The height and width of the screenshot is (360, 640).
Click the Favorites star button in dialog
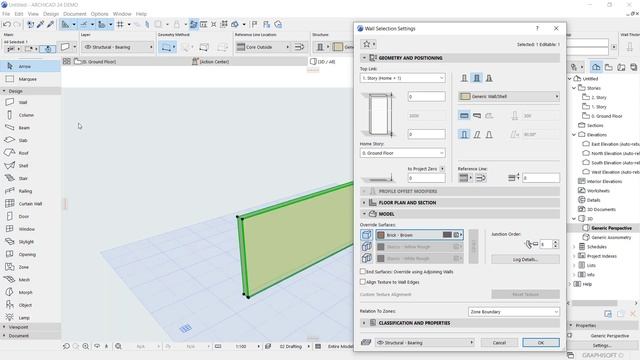click(x=368, y=44)
